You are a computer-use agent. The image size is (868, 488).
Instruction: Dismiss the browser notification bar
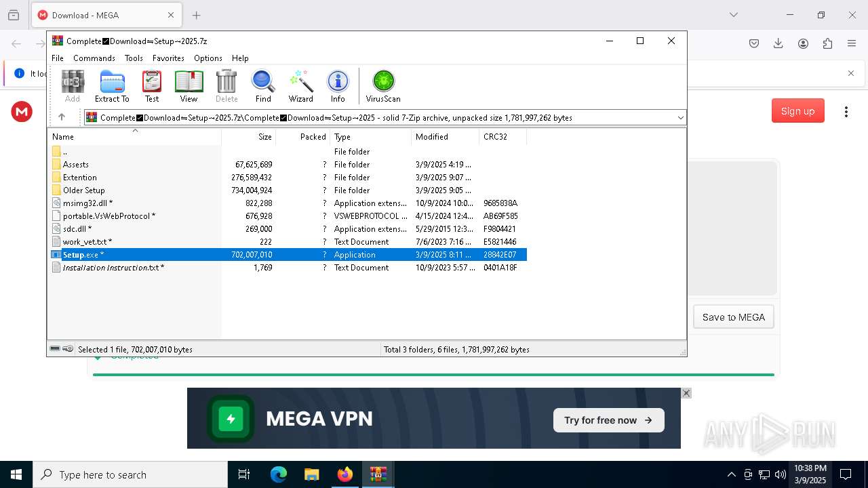pyautogui.click(x=851, y=73)
